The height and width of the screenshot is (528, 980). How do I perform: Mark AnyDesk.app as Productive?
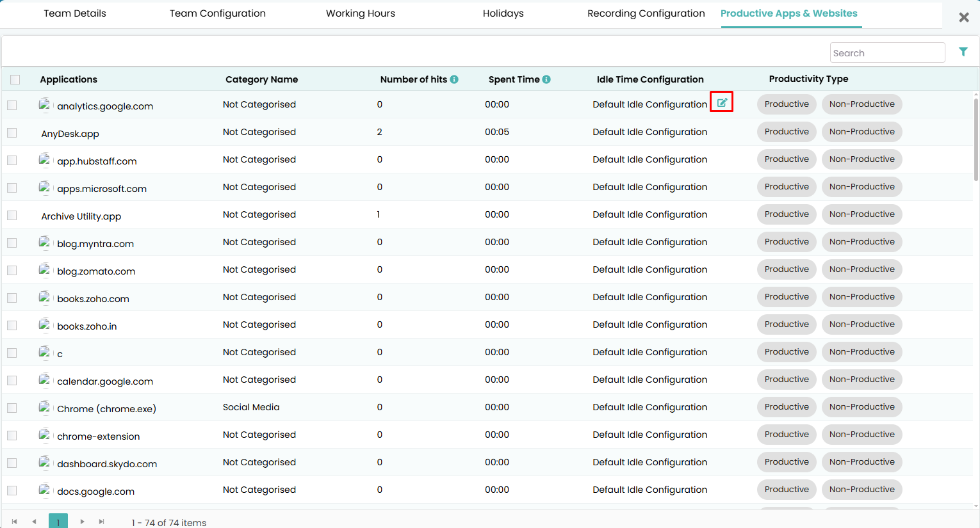787,132
